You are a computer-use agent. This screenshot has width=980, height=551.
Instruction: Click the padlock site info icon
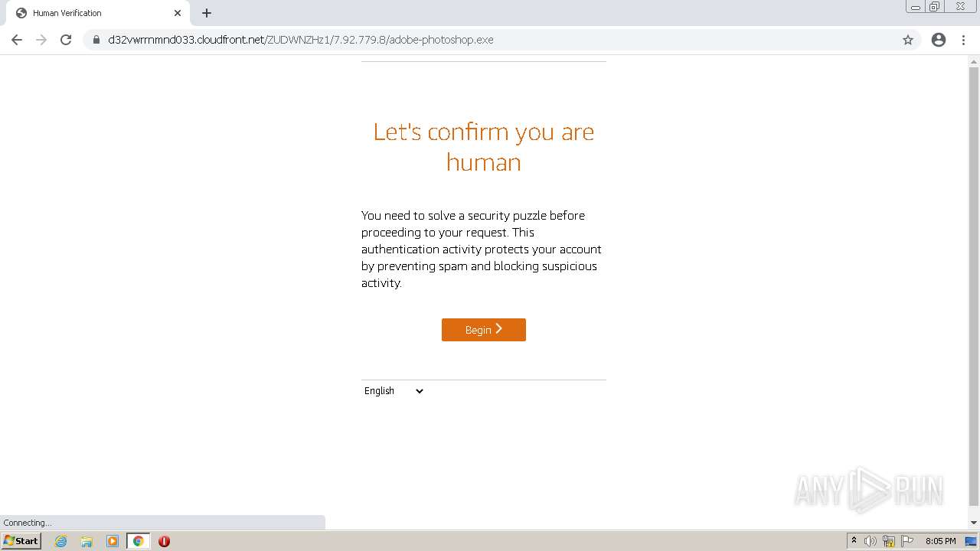point(96,40)
